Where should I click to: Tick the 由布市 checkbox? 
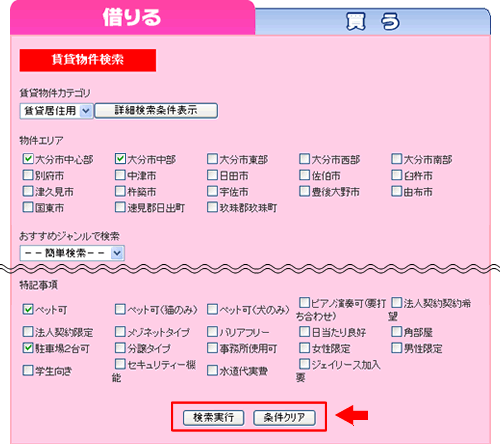pyautogui.click(x=396, y=191)
